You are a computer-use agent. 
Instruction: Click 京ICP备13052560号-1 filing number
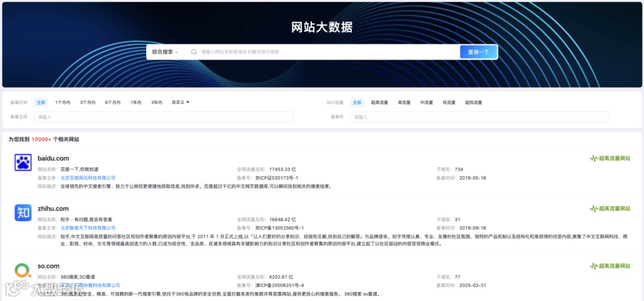[x=279, y=228]
